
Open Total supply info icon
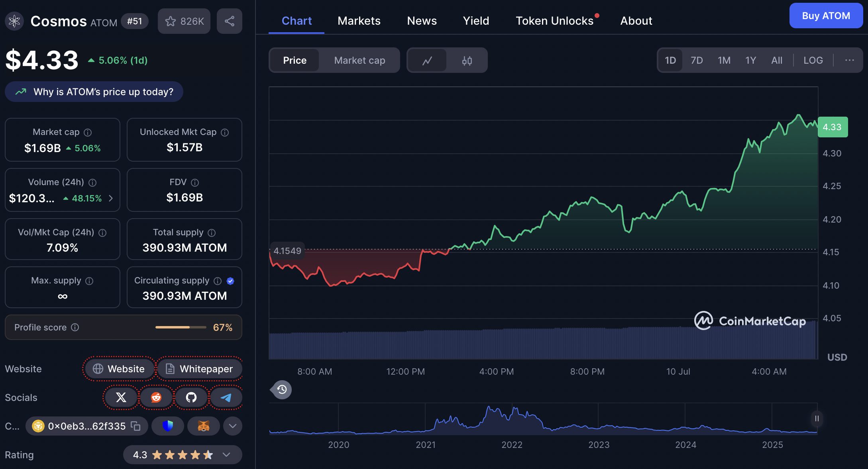click(212, 233)
